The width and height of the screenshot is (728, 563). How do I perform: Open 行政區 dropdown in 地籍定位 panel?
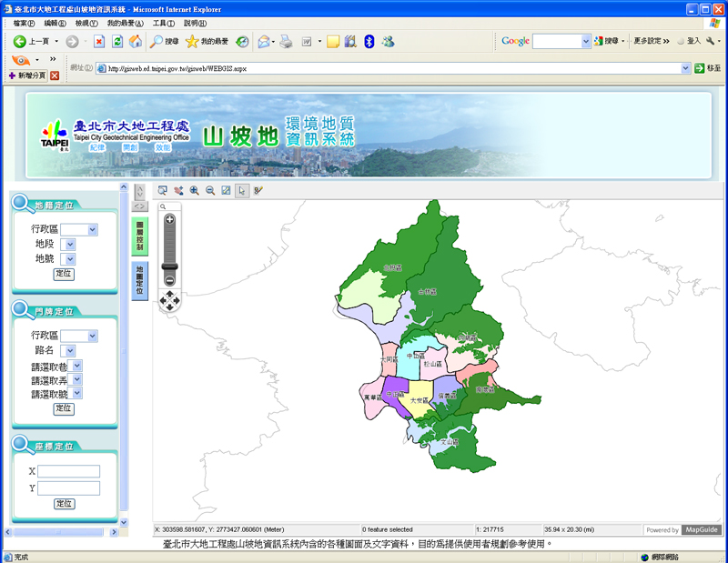[x=92, y=229]
